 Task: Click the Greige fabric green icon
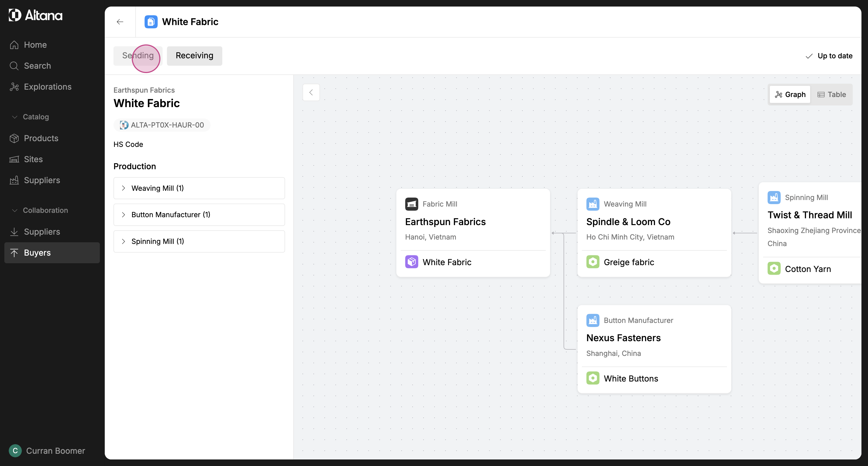(592, 262)
